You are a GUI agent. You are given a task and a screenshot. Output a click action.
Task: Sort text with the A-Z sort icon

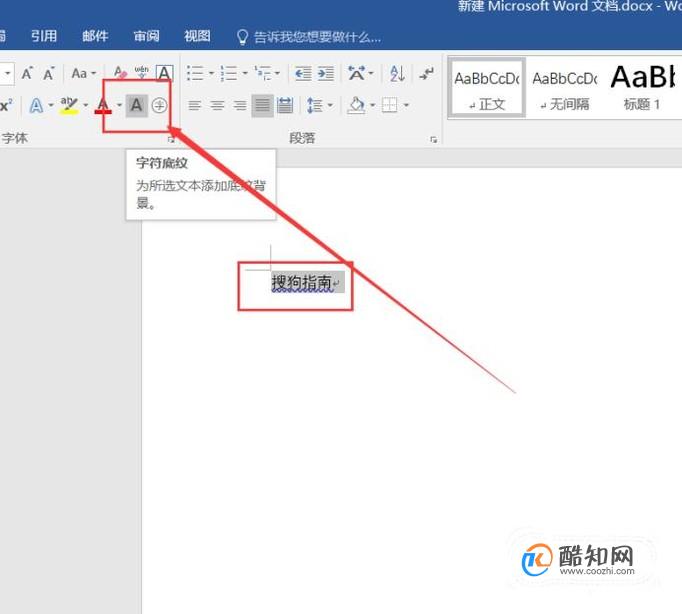click(x=398, y=73)
